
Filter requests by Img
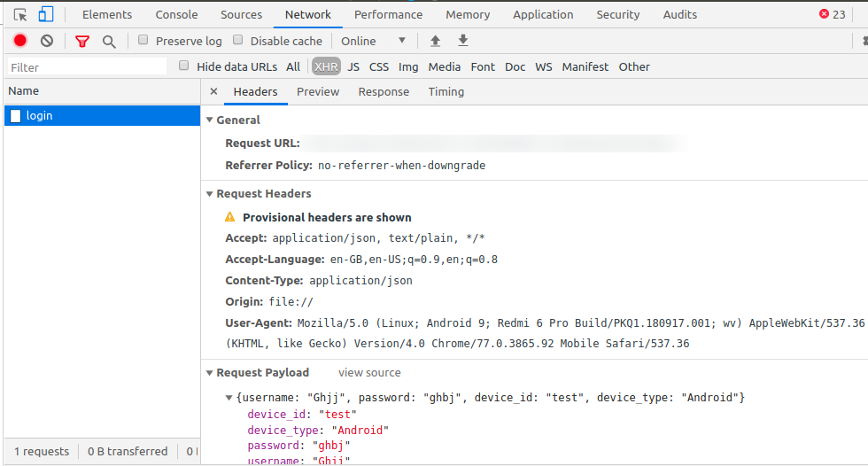tap(408, 67)
